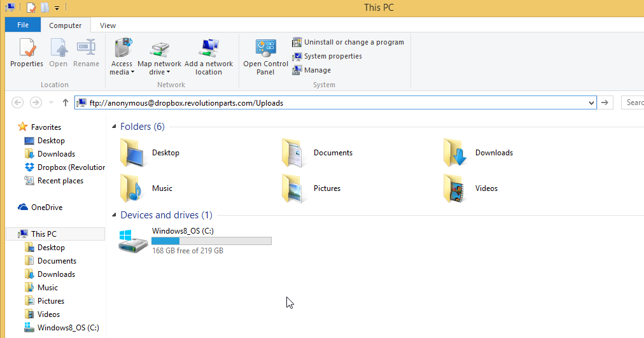Click the Back navigation arrow
This screenshot has width=644, height=338.
[x=17, y=102]
